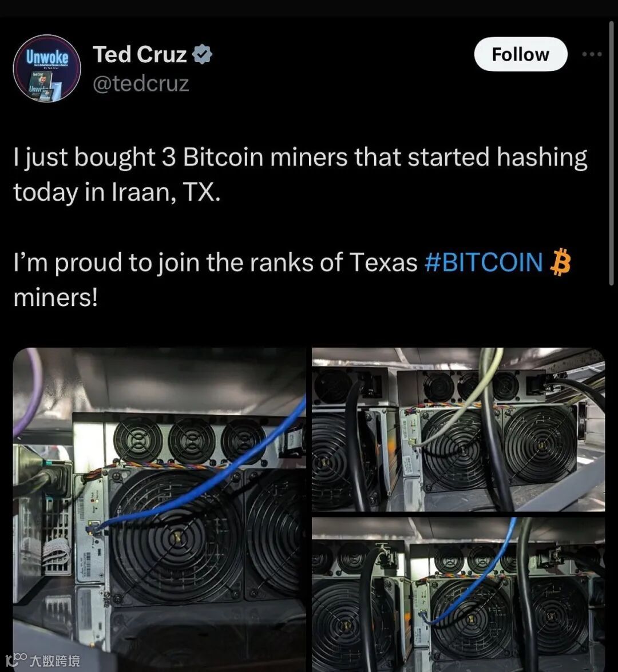Click the watermark logo in the bottom-left corner
This screenshot has width=618, height=672.
[42, 660]
